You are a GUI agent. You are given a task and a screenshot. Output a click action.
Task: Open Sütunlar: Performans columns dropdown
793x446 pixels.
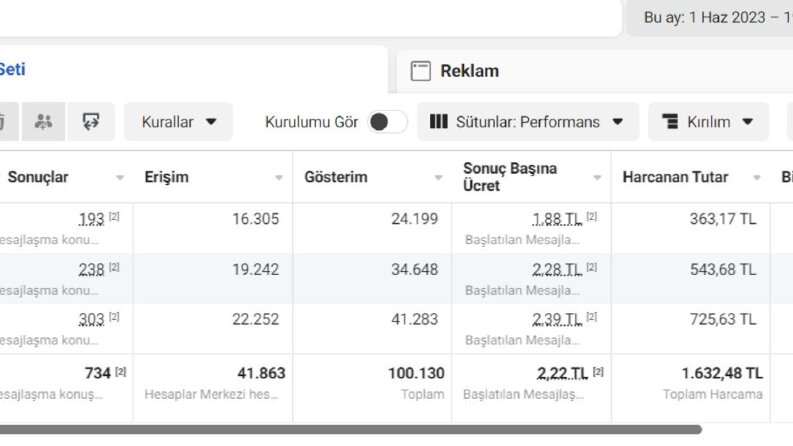[527, 122]
